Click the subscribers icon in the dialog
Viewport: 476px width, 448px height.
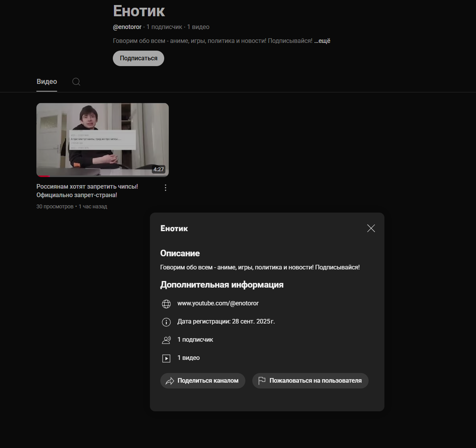tap(166, 340)
